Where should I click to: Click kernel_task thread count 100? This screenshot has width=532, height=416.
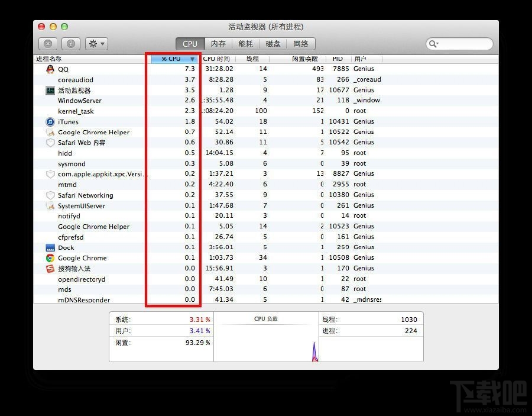(x=261, y=111)
